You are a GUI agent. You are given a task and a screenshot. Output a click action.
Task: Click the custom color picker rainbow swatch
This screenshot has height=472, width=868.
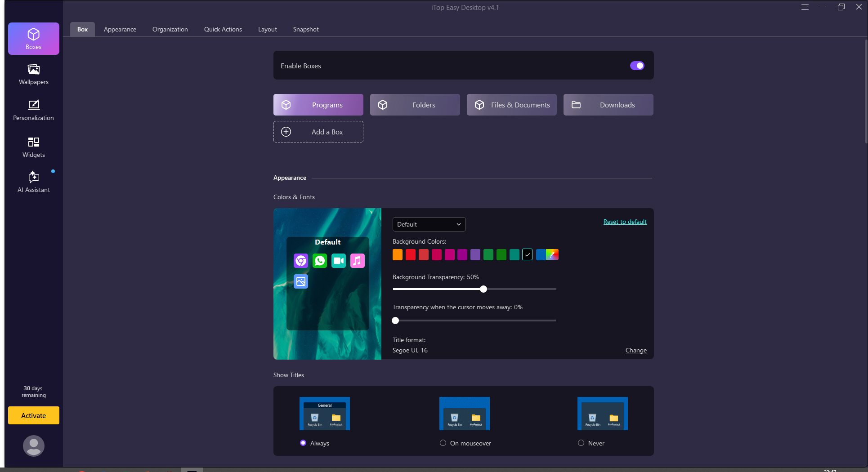(x=552, y=255)
